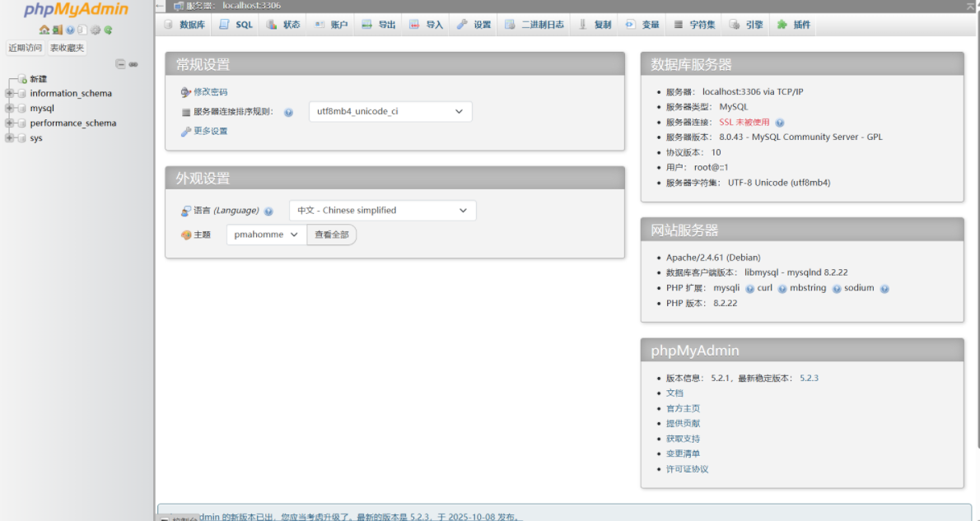Click help icon after sodium extension
The image size is (980, 521).
pos(884,289)
